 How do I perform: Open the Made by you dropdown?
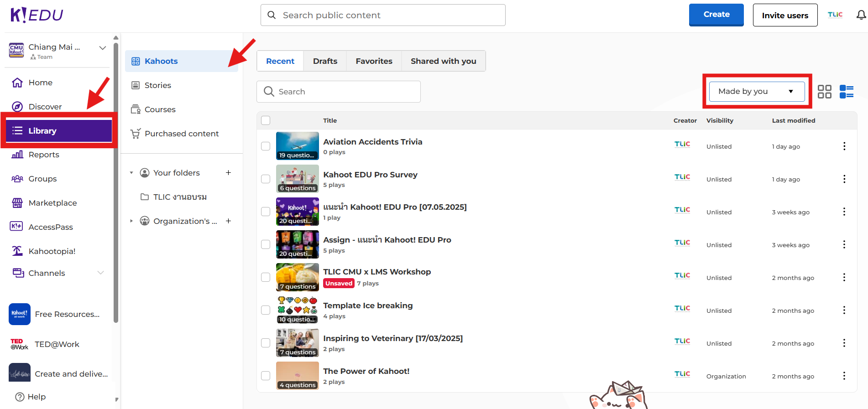point(756,92)
